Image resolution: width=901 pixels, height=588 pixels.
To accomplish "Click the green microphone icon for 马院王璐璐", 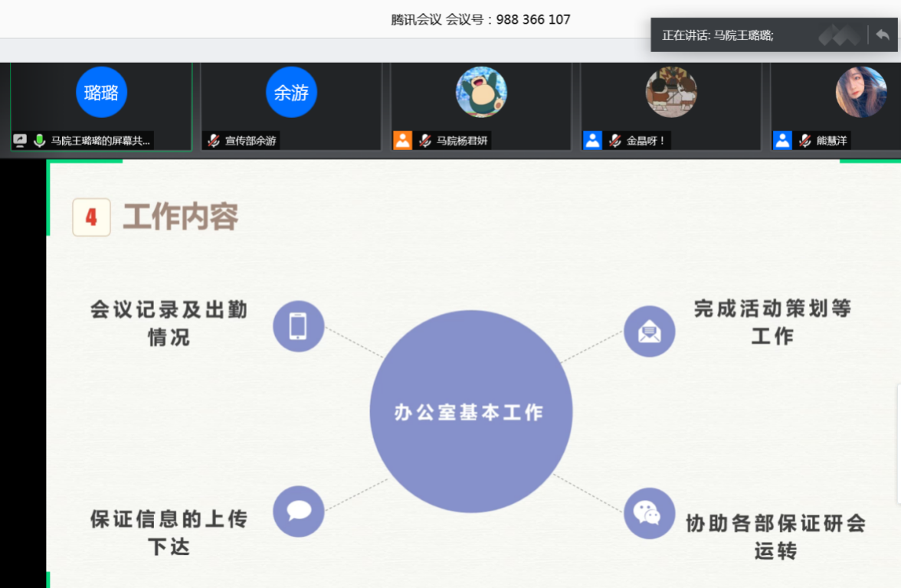I will (x=39, y=141).
